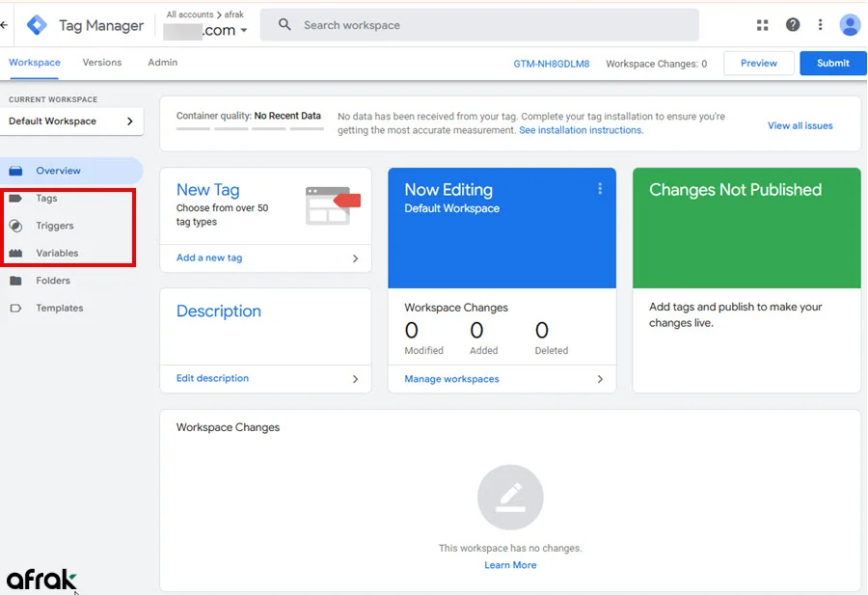This screenshot has height=595, width=868.
Task: Switch to the Admin tab
Action: coord(162,63)
